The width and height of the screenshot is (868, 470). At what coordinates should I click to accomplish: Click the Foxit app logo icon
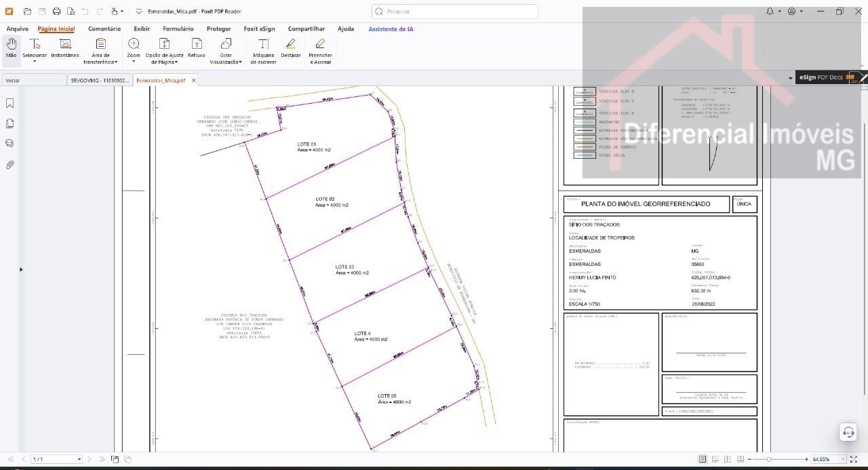[9, 12]
